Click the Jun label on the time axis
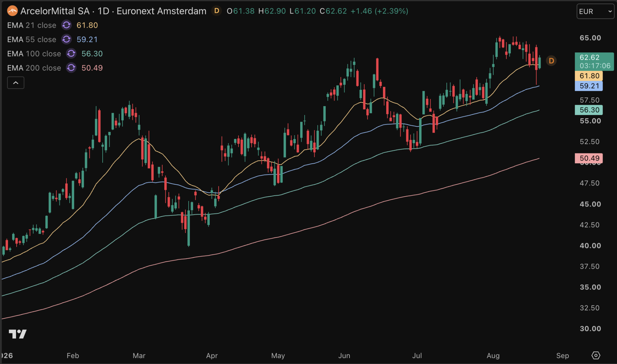This screenshot has height=364, width=617. click(344, 355)
